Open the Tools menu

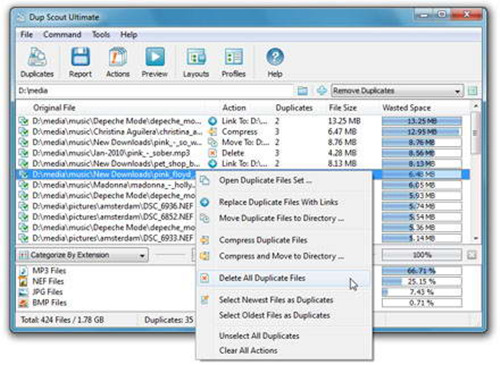101,35
